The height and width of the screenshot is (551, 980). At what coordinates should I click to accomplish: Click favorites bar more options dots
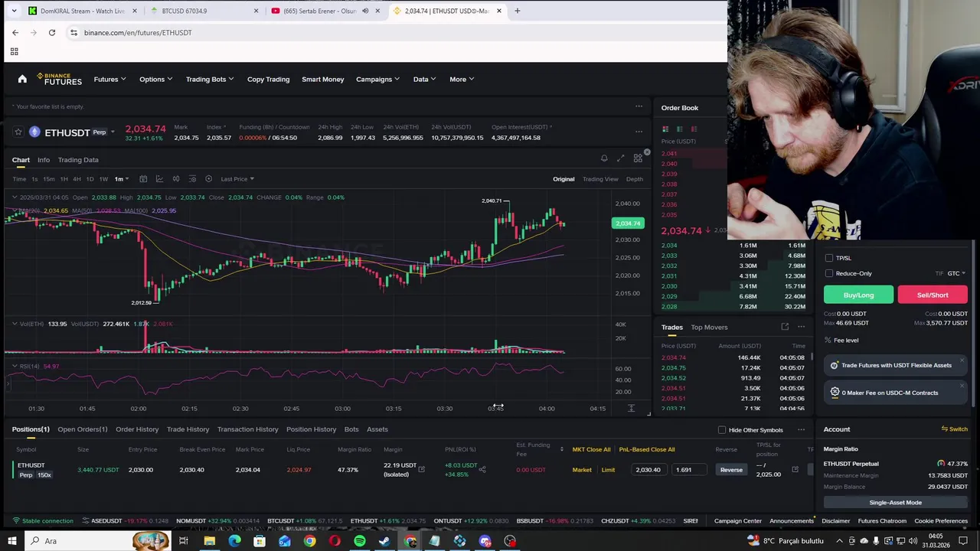[639, 106]
